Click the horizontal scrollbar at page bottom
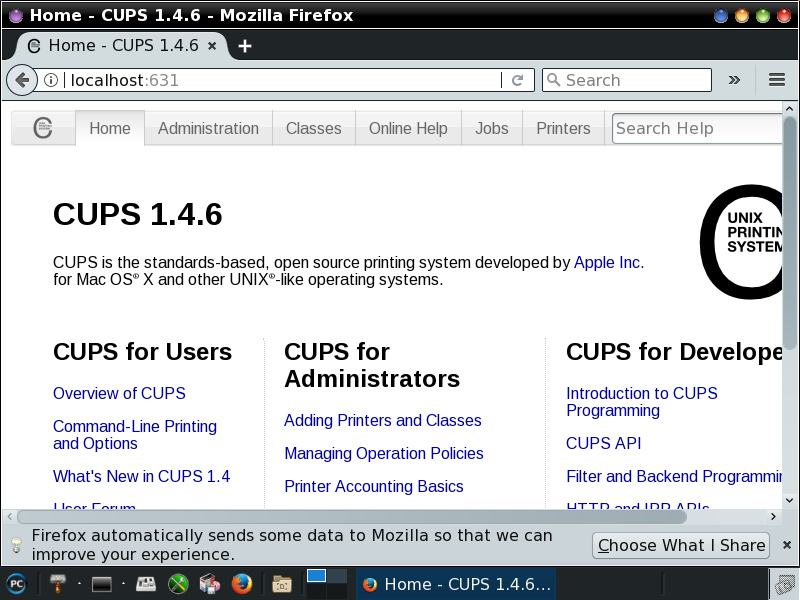 390,517
